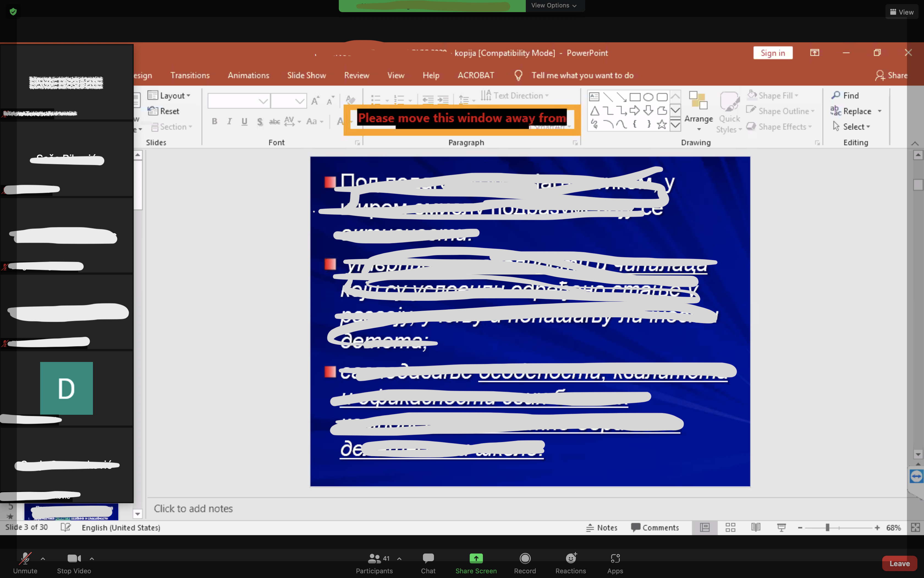This screenshot has width=924, height=578.
Task: Toggle Strikethrough formatting
Action: click(x=274, y=121)
